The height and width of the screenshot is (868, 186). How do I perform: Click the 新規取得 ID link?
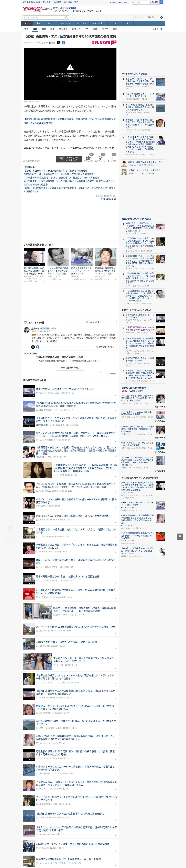coord(72,8)
